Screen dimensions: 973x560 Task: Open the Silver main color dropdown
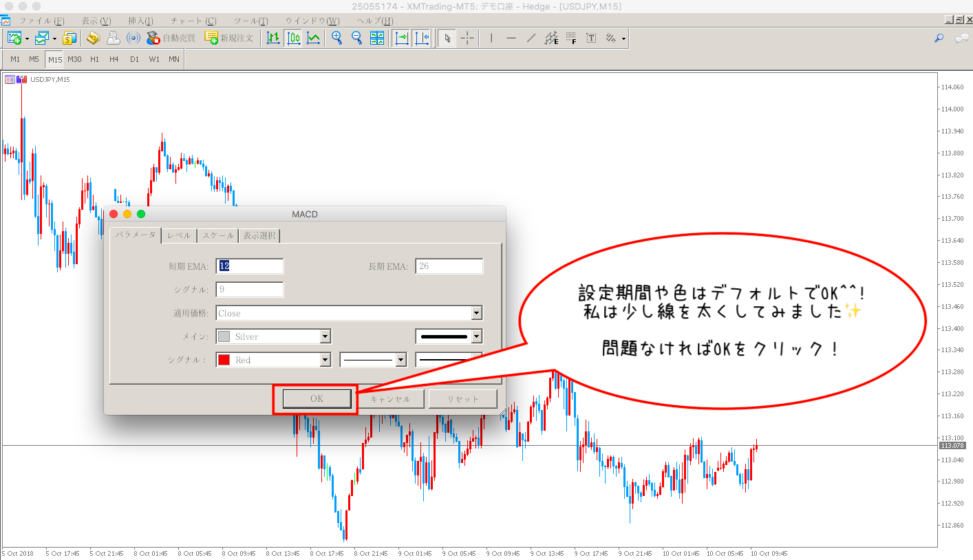tap(325, 336)
